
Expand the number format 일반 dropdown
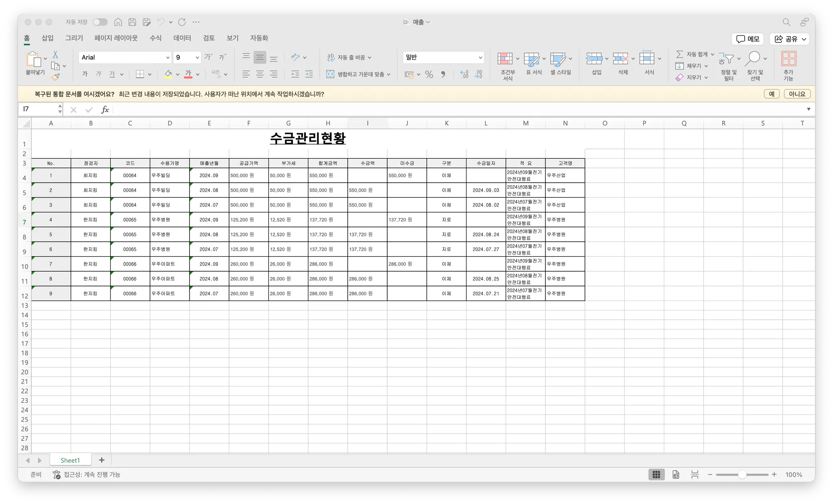coord(480,57)
